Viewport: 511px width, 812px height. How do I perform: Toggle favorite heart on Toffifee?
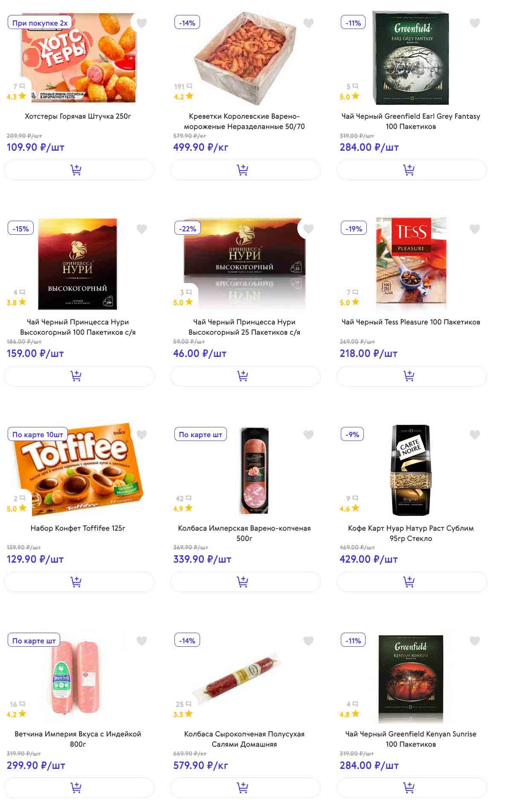[x=142, y=435]
